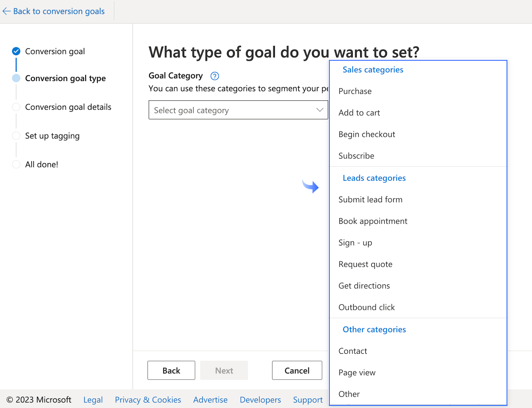532x408 pixels.
Task: Select the Conversion goal details step circle
Action: tap(16, 107)
